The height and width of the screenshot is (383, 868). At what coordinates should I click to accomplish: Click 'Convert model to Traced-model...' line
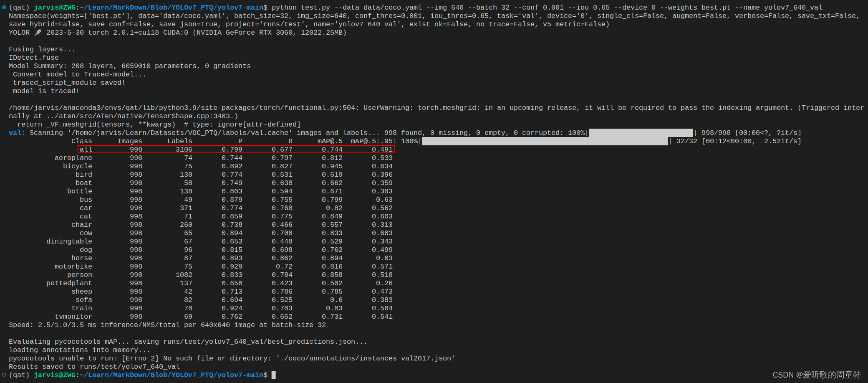(80, 74)
